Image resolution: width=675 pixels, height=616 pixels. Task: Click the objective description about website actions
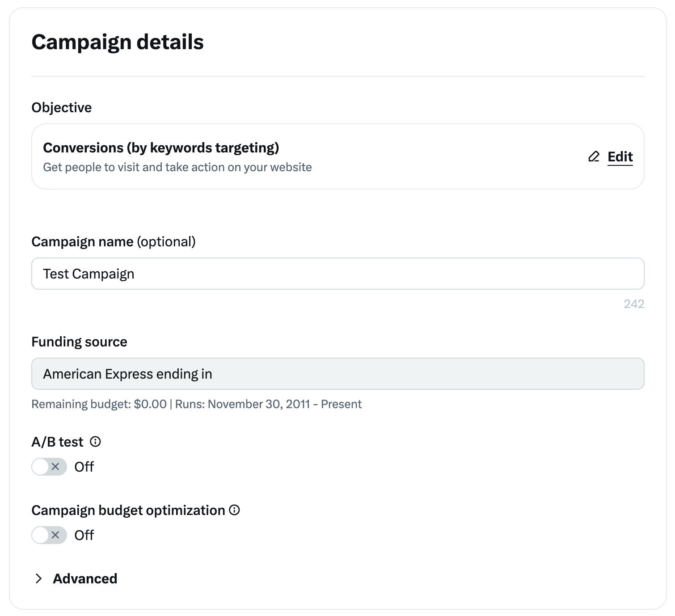[177, 167]
